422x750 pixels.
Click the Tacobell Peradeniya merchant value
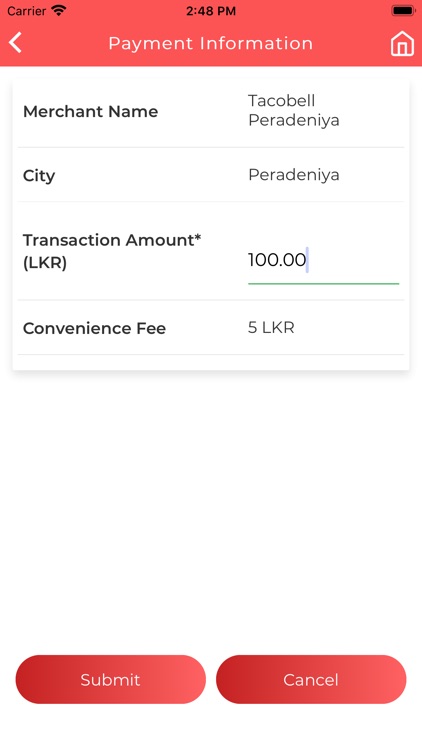[x=294, y=110]
